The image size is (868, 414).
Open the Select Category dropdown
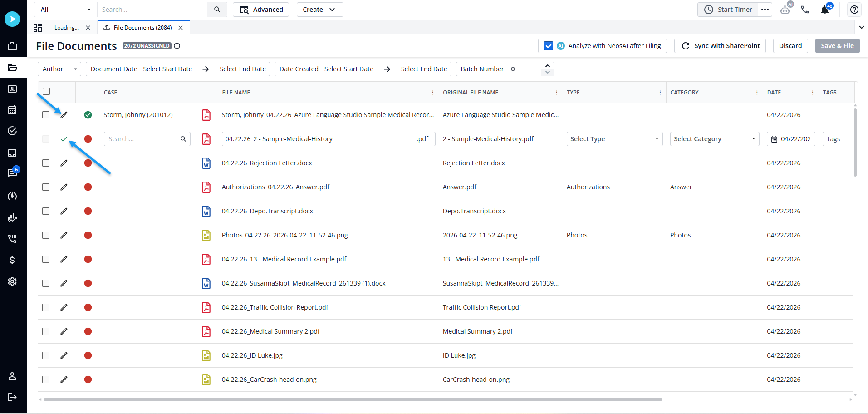point(715,139)
